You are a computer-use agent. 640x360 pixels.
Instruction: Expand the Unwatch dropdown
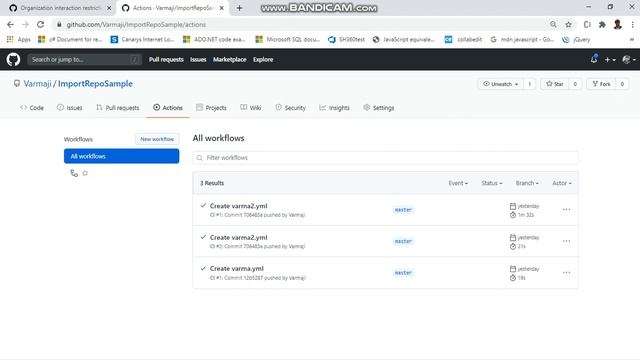(x=500, y=84)
